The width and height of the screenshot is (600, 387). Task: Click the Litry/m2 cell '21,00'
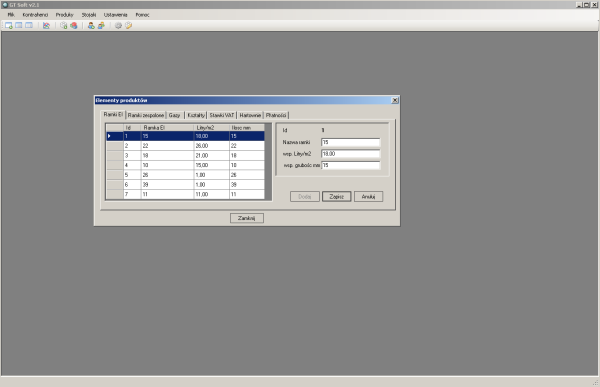click(212, 156)
